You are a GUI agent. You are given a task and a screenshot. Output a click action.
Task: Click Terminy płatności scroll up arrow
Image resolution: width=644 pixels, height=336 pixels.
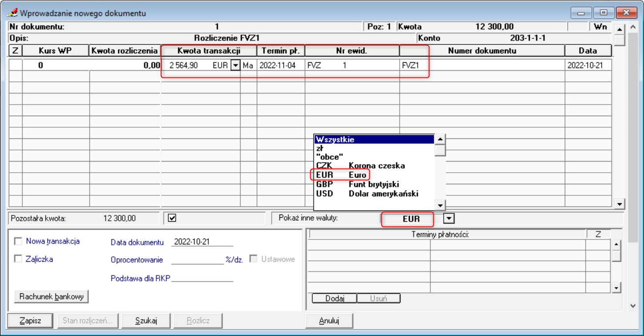point(616,245)
